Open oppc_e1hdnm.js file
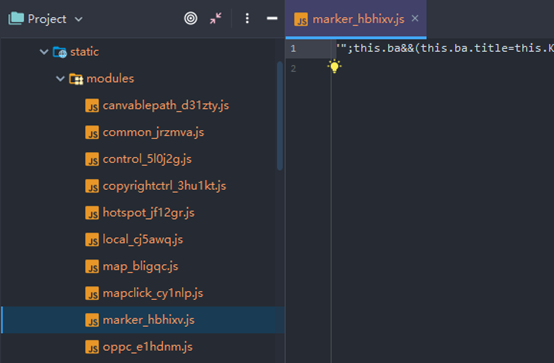 pos(148,347)
